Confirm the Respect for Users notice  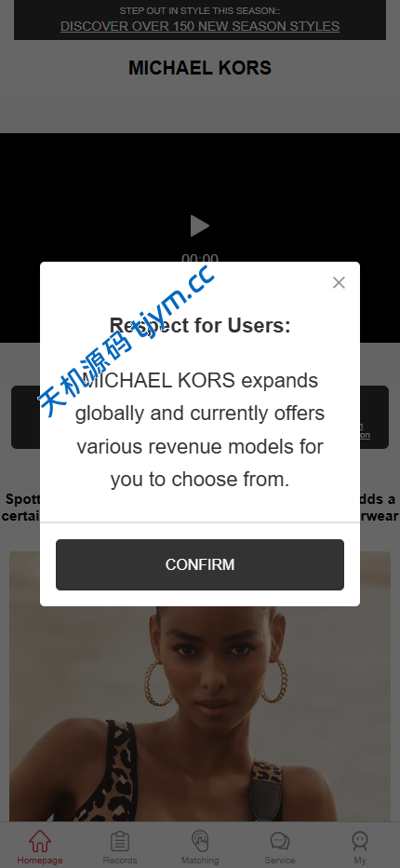pos(200,564)
